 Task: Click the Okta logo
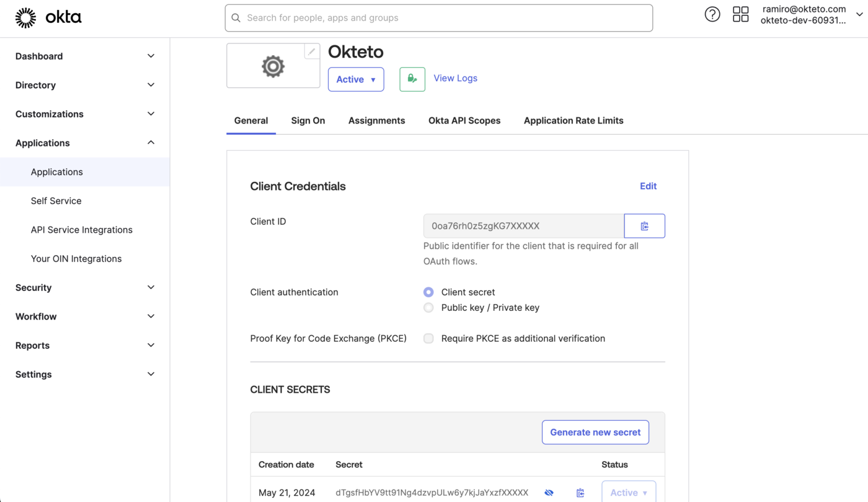click(48, 17)
